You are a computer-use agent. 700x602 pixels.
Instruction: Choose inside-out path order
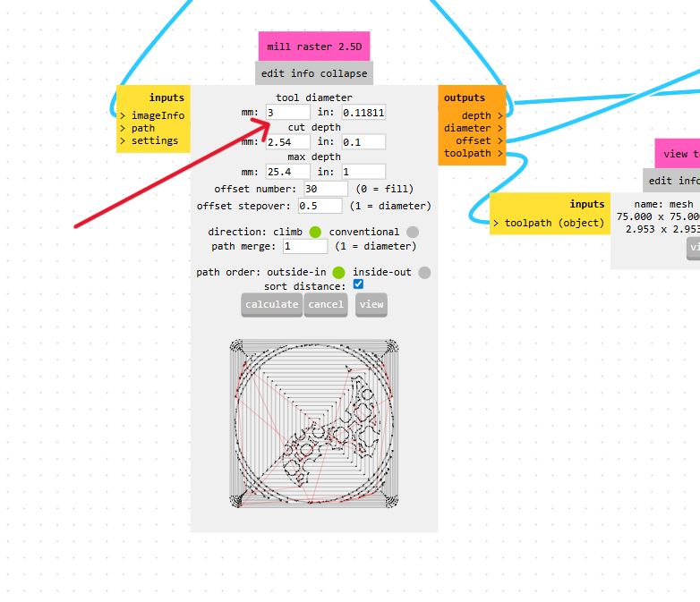click(x=424, y=273)
